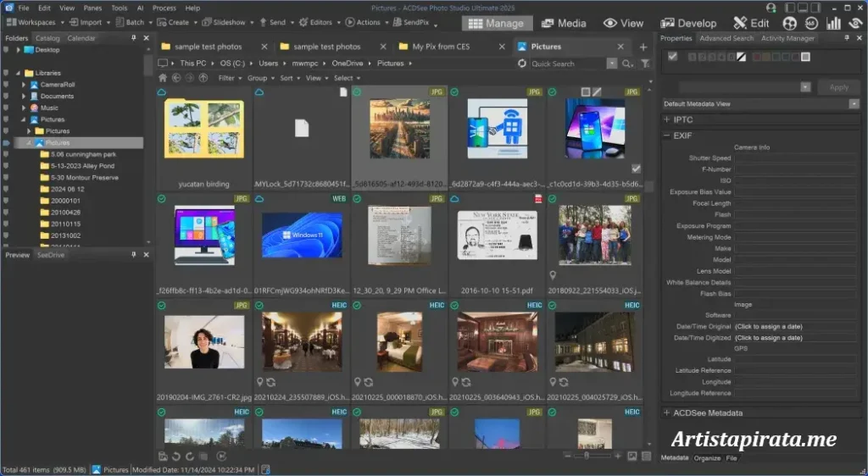Click the Home navigation icon
The height and width of the screenshot is (476, 868).
163,78
